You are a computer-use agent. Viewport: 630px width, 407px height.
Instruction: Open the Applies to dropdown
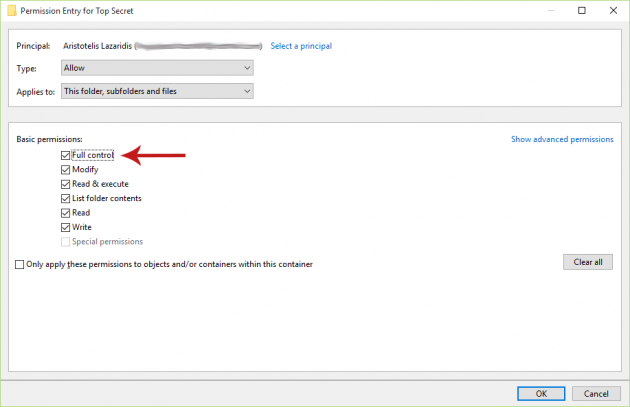157,91
